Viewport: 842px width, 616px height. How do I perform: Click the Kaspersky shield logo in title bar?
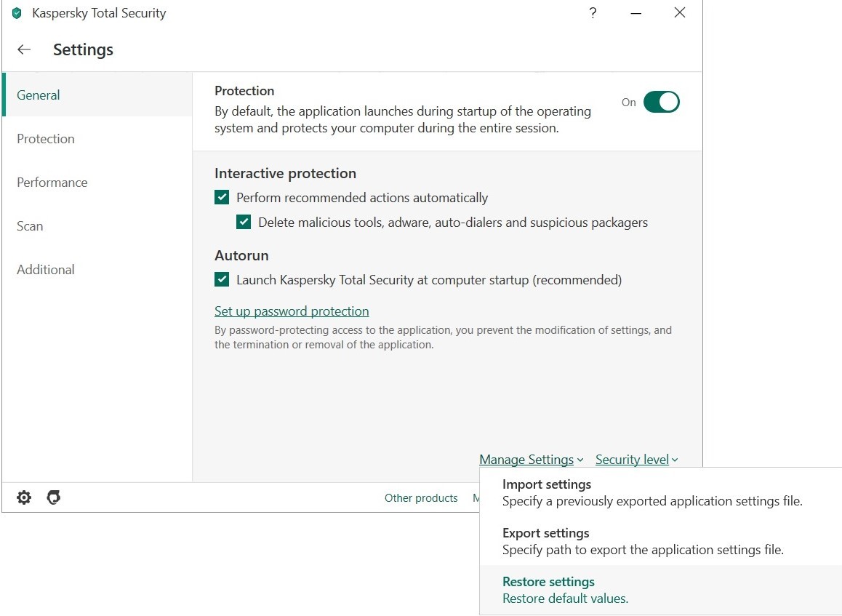pyautogui.click(x=17, y=13)
